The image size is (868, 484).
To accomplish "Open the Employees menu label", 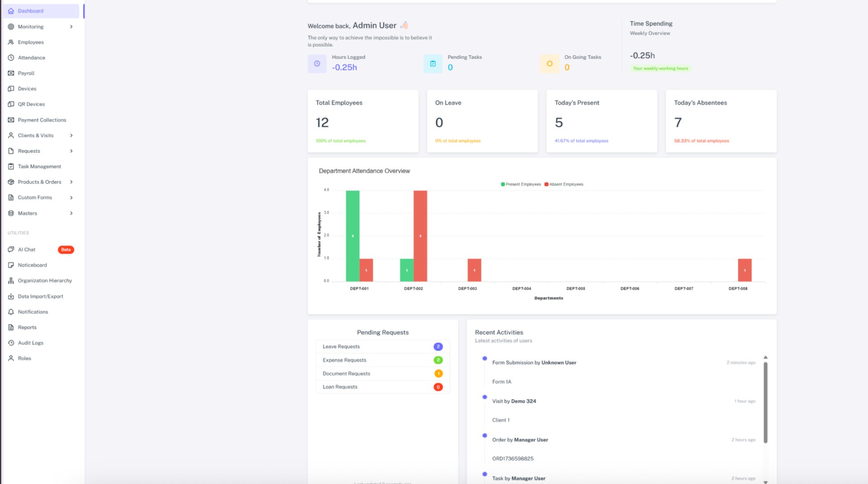I will point(31,42).
